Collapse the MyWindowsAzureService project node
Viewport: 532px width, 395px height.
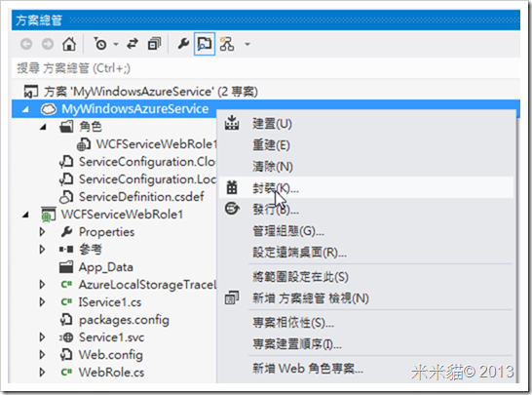pyautogui.click(x=25, y=109)
